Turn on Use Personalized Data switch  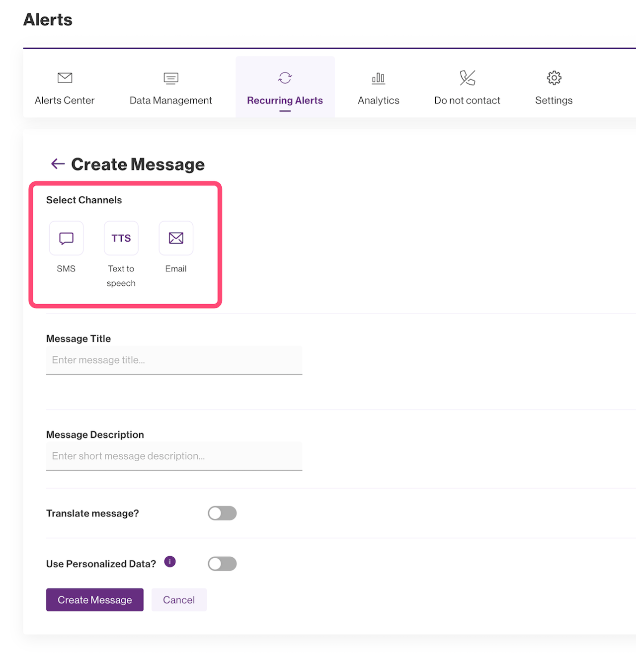click(x=222, y=564)
